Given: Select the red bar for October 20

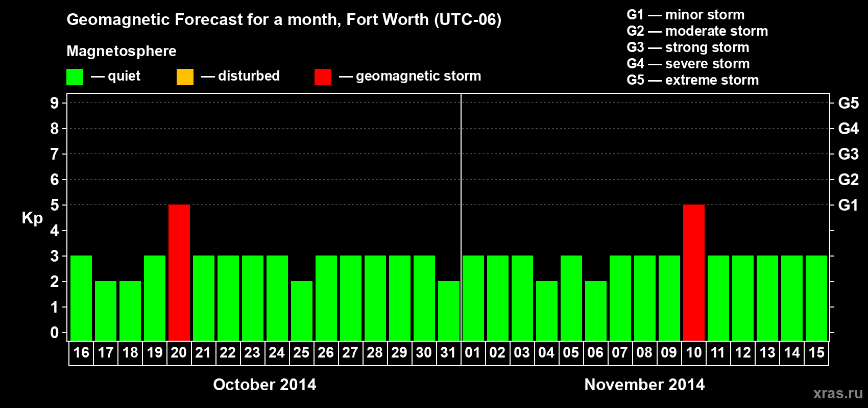Looking at the screenshot, I should tap(179, 272).
